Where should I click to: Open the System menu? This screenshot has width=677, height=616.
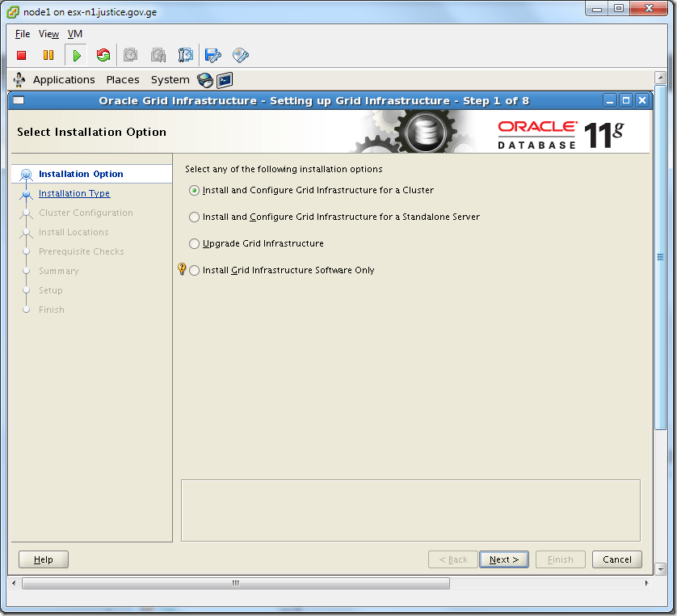pyautogui.click(x=170, y=79)
